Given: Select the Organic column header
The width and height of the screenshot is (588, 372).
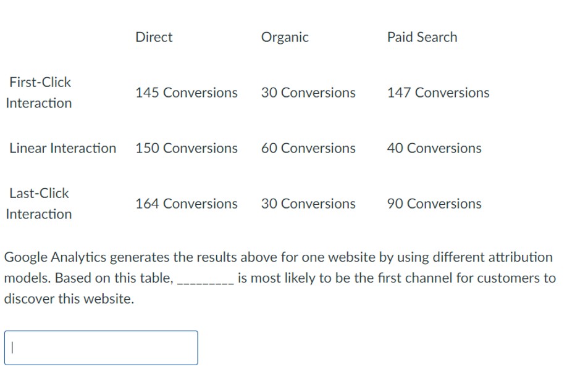Looking at the screenshot, I should (x=285, y=37).
